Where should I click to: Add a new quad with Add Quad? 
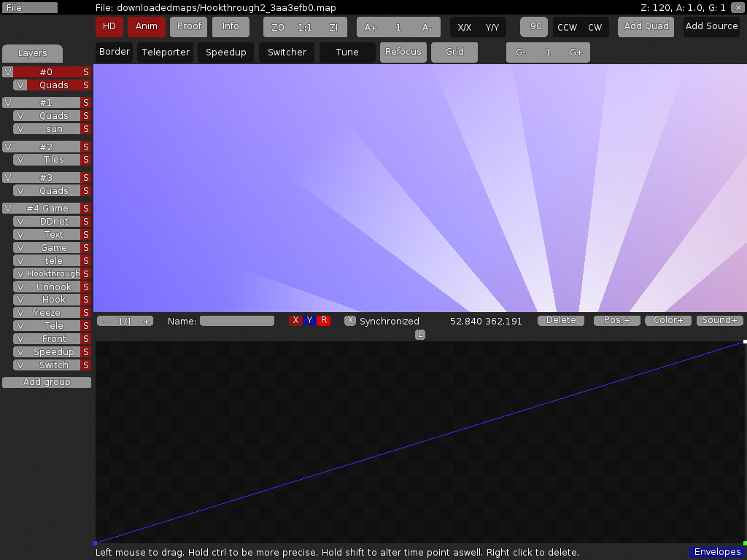pos(645,26)
